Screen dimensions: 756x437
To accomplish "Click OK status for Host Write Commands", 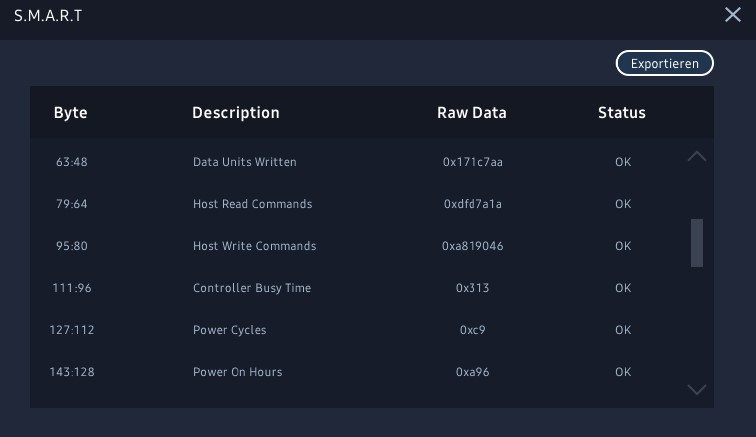I will [622, 246].
